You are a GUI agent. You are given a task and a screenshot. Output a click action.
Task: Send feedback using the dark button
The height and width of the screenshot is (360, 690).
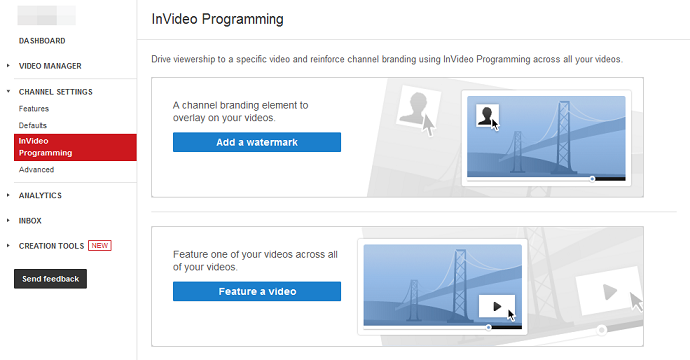(51, 279)
